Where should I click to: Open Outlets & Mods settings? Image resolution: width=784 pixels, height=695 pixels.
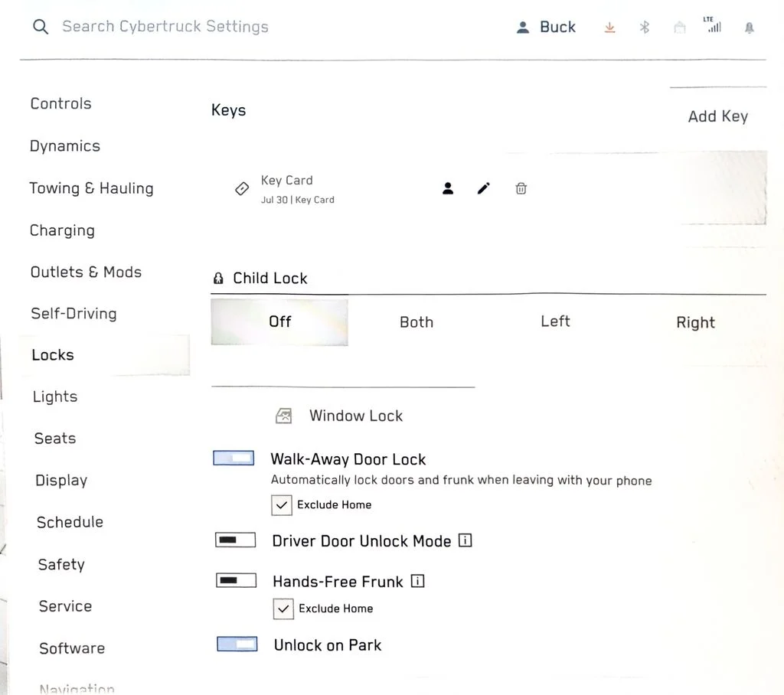pos(86,272)
